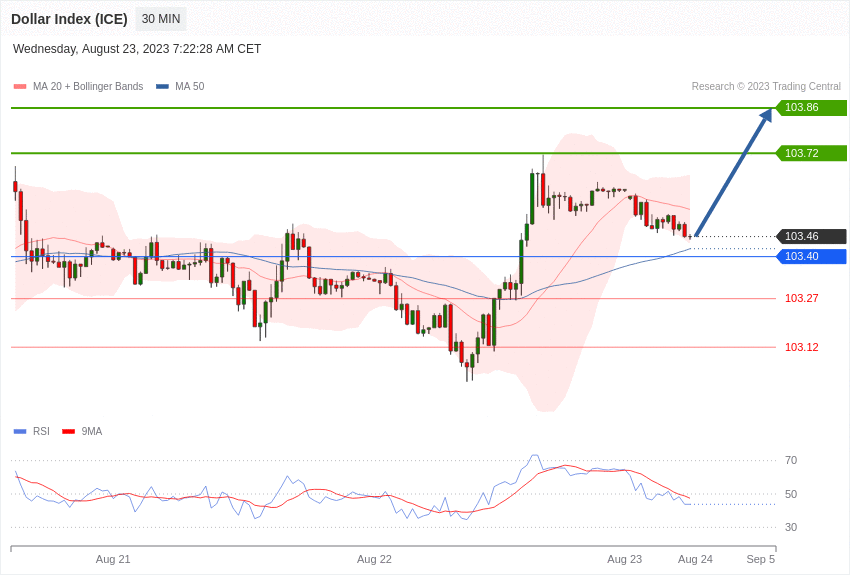
Task: Click the 103.27 support level label
Action: 802,298
